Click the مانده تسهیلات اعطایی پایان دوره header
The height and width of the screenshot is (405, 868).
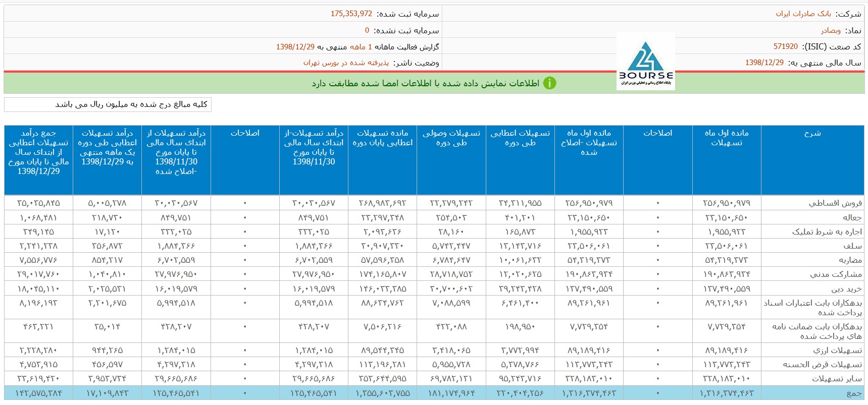(382, 138)
